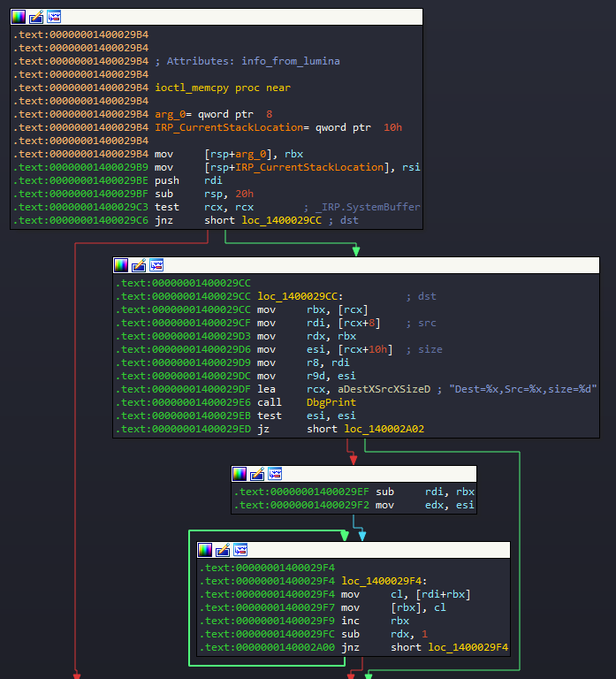
Task: Set node color on loc_1400029F4 block
Action: 205,550
